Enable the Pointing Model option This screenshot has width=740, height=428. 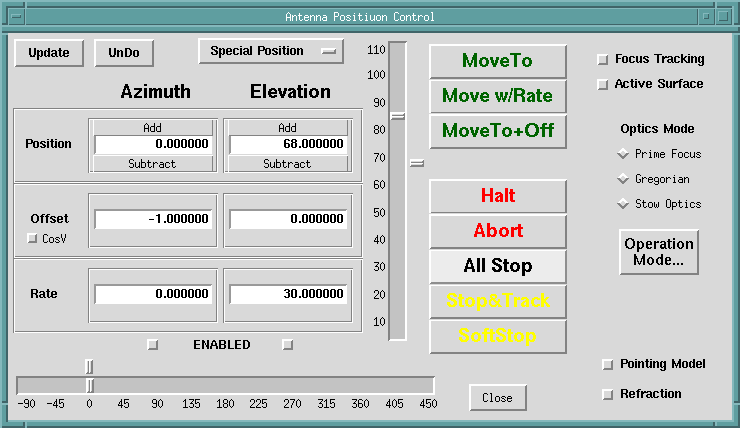pyautogui.click(x=607, y=365)
